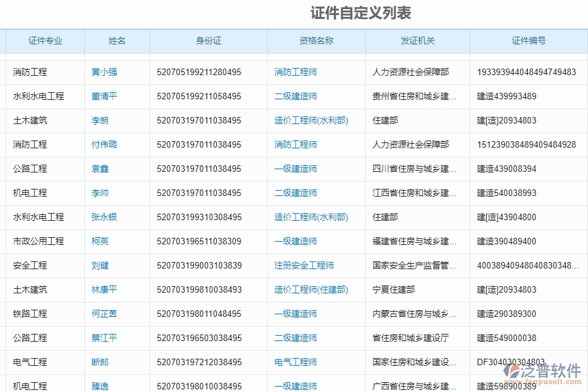Image resolution: width=588 pixels, height=392 pixels.
Task: Click 电气工程师 link in 断郎's row
Action: point(295,362)
